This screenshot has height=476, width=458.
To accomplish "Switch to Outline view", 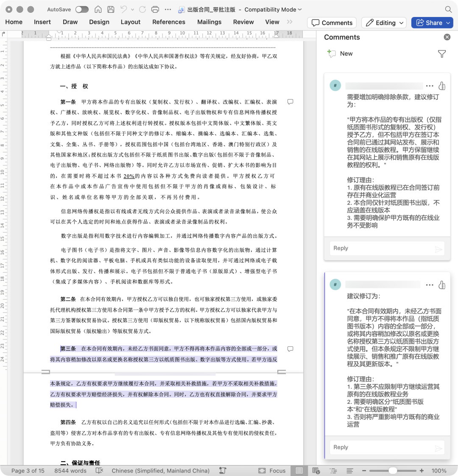I will [x=333, y=470].
